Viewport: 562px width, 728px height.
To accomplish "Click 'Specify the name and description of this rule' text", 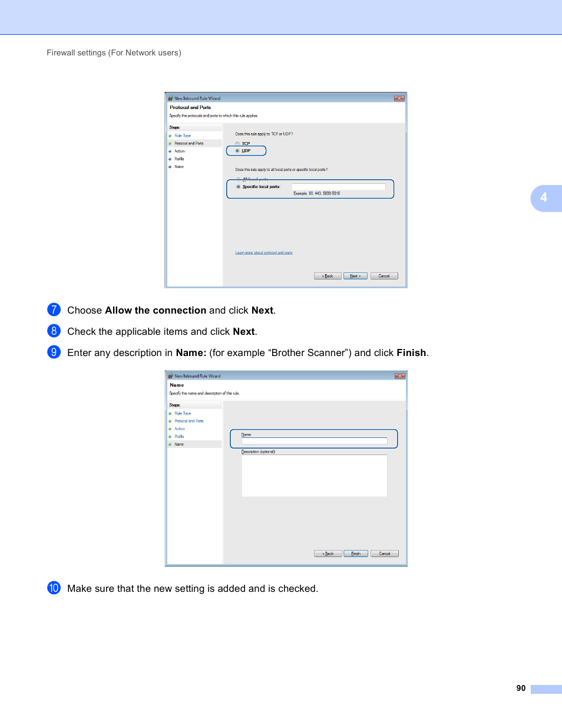I will click(x=204, y=393).
